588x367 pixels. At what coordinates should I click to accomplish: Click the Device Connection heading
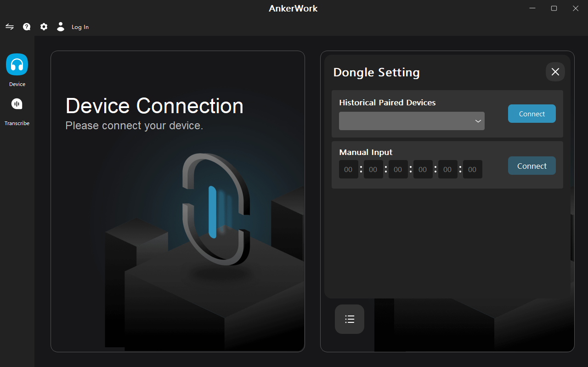(154, 106)
